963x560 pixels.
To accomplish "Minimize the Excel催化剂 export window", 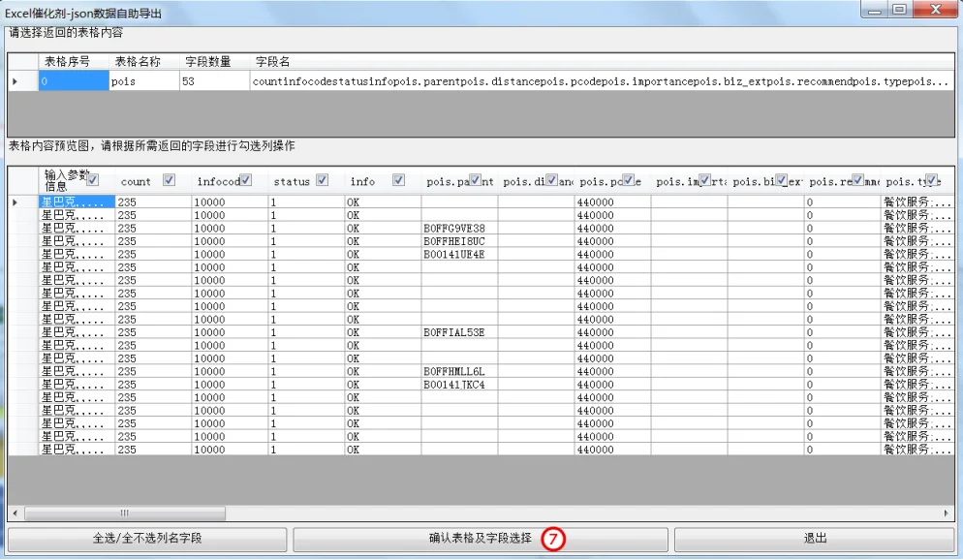I will [875, 10].
